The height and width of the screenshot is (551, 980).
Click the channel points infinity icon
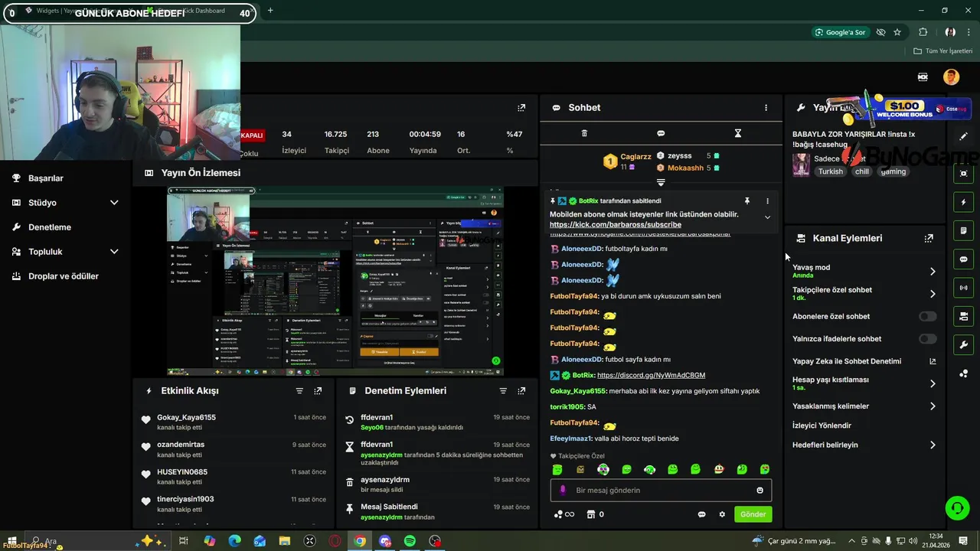pos(564,514)
